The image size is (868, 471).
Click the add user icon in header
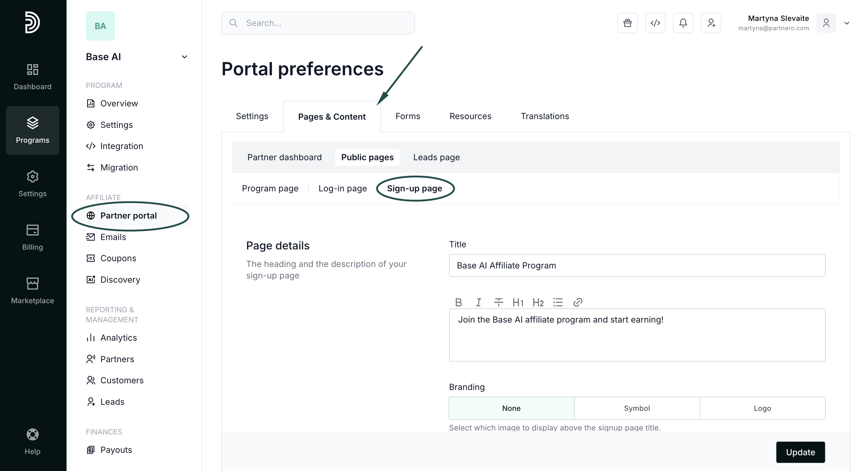(711, 23)
